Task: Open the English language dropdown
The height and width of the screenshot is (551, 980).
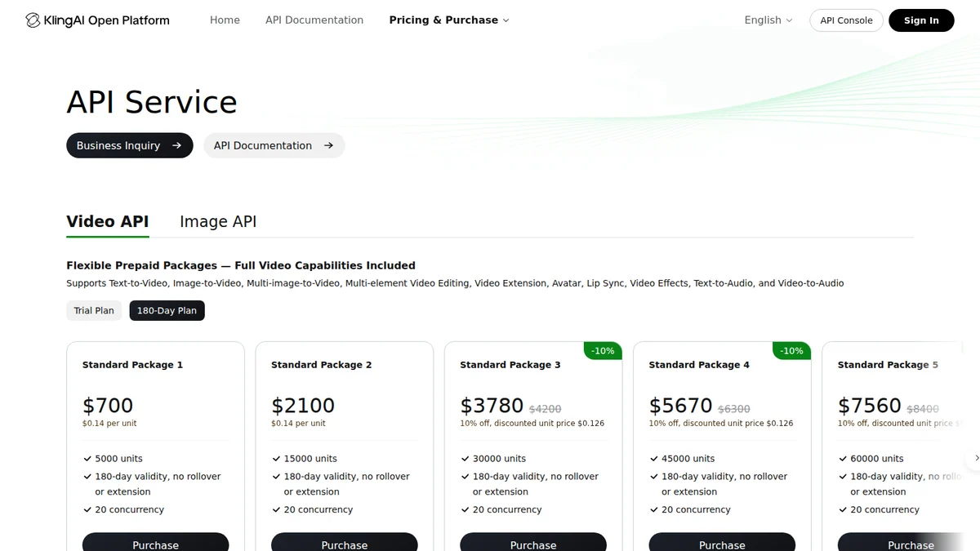Action: [x=768, y=20]
